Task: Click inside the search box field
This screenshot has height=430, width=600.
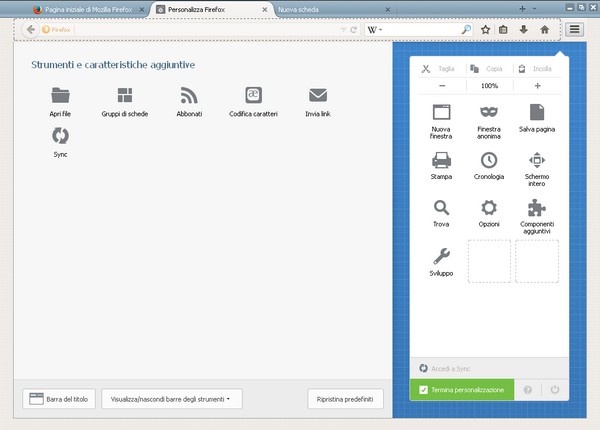Action: 421,29
